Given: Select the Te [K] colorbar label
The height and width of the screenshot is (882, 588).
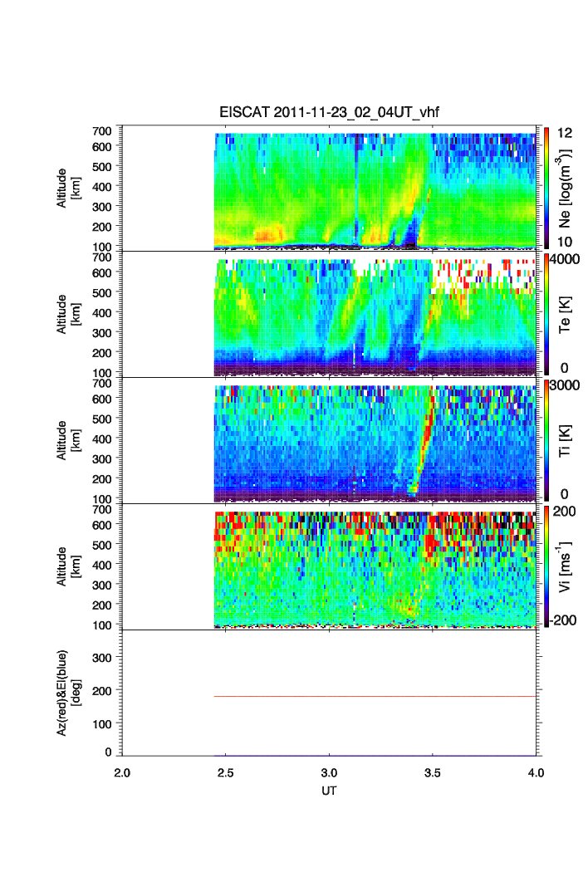Looking at the screenshot, I should pyautogui.click(x=565, y=315).
